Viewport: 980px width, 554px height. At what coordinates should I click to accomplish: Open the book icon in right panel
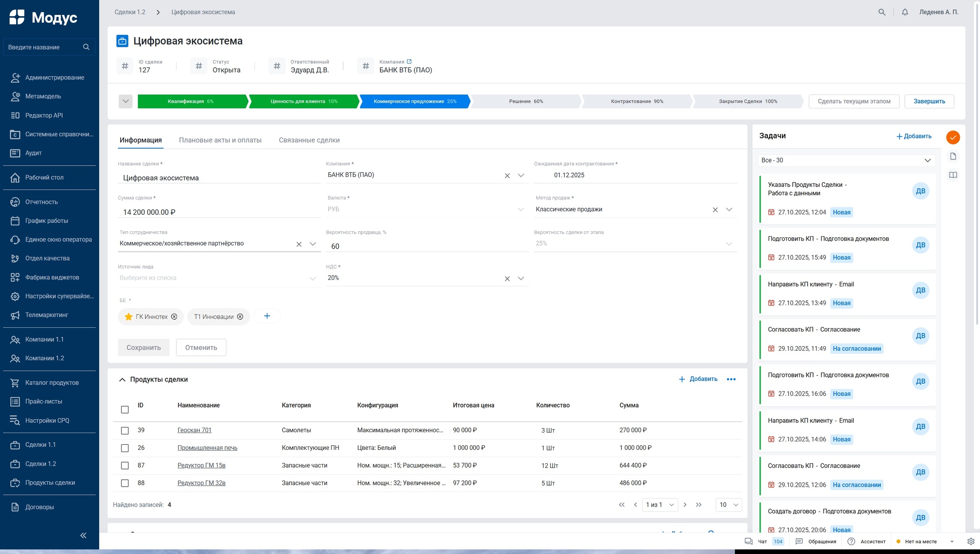953,175
